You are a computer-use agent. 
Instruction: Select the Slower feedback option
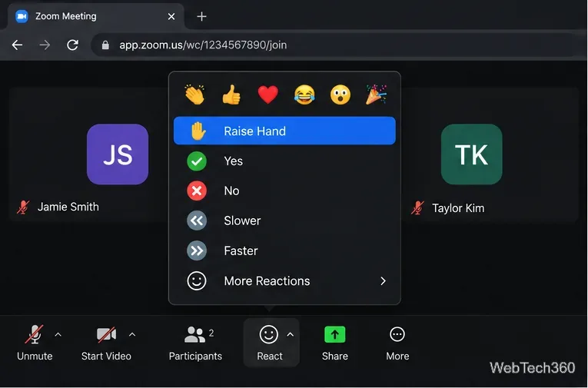click(x=284, y=221)
